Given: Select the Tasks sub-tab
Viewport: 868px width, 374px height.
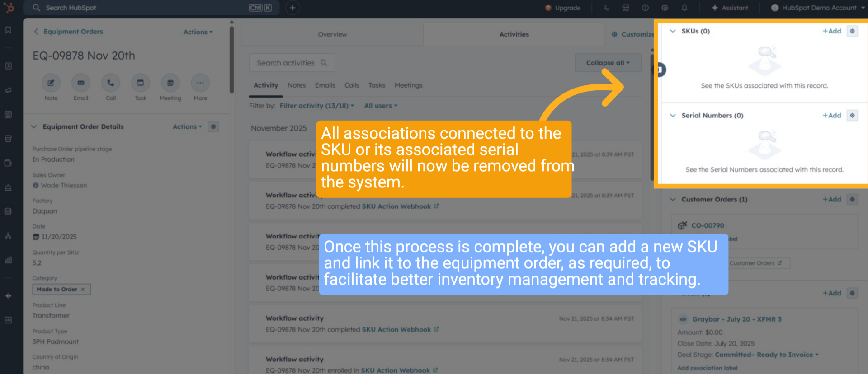Looking at the screenshot, I should click(377, 85).
